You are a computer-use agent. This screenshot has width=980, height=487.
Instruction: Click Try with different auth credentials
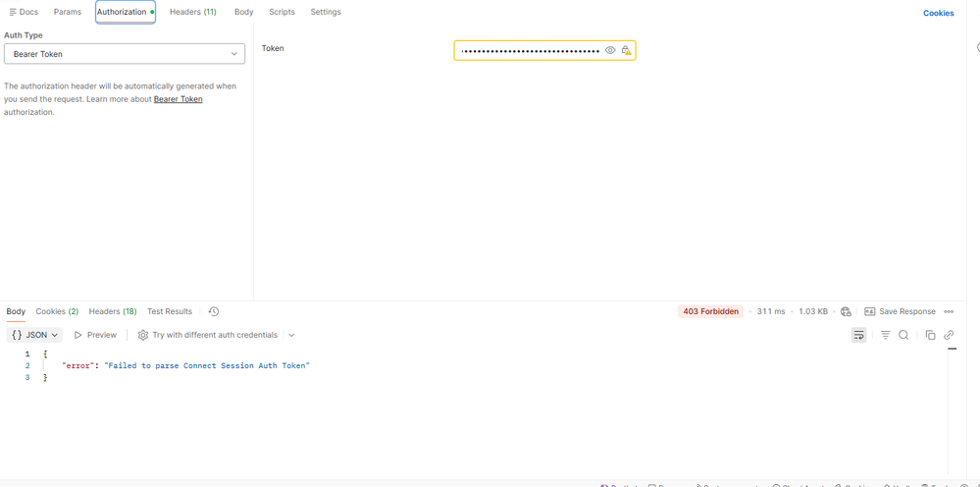coord(208,335)
